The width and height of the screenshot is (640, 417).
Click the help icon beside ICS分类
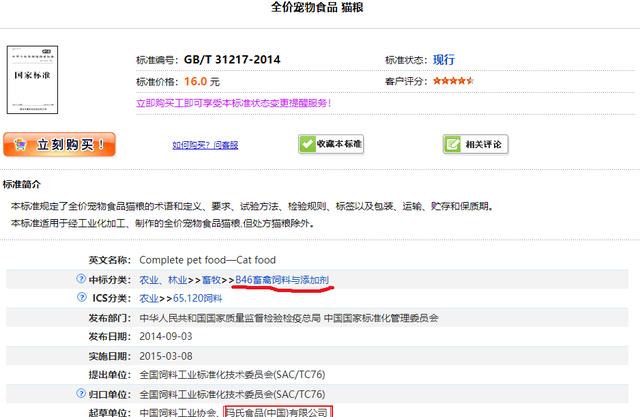(x=82, y=297)
